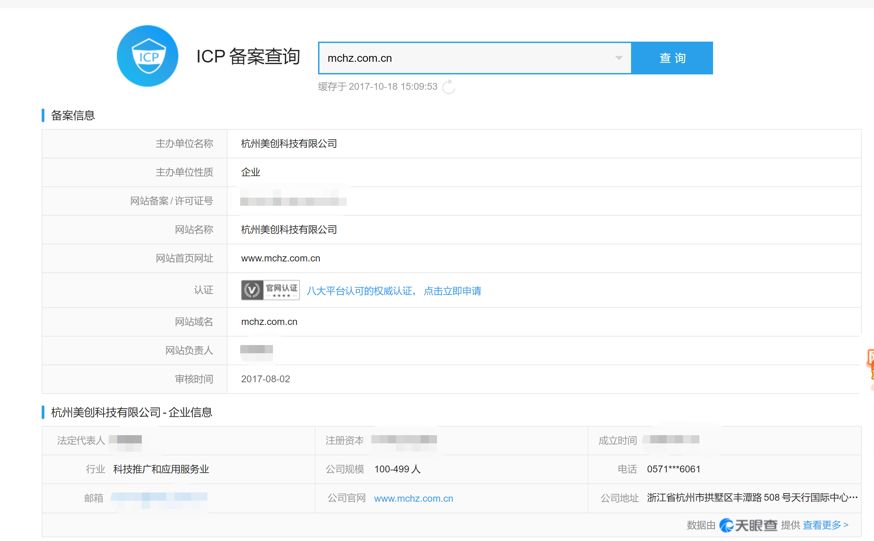Click the 备案信息 section heading
Image resolution: width=874 pixels, height=541 pixels.
pos(73,115)
